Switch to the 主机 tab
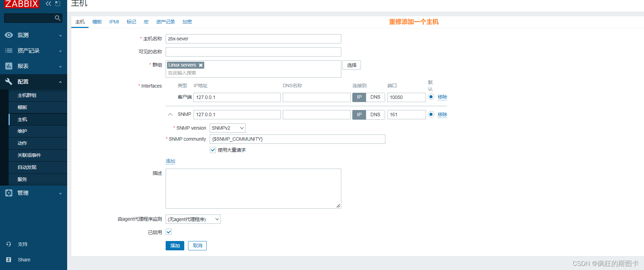644x270 pixels. [80, 22]
